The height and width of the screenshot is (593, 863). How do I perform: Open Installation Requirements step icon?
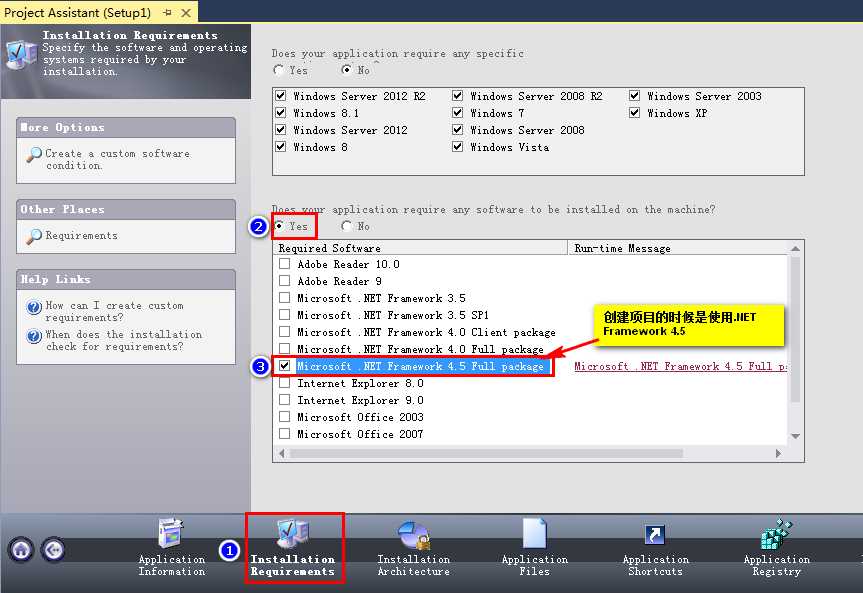coord(292,533)
